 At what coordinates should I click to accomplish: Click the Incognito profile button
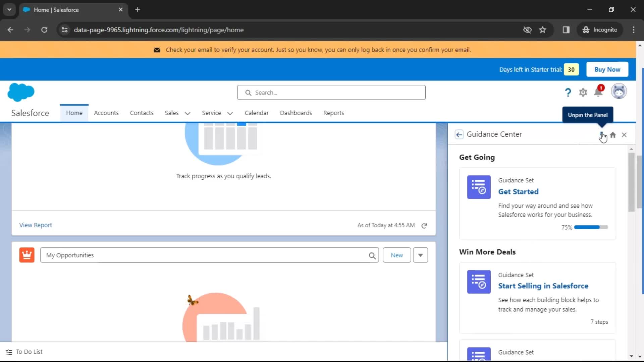[600, 30]
